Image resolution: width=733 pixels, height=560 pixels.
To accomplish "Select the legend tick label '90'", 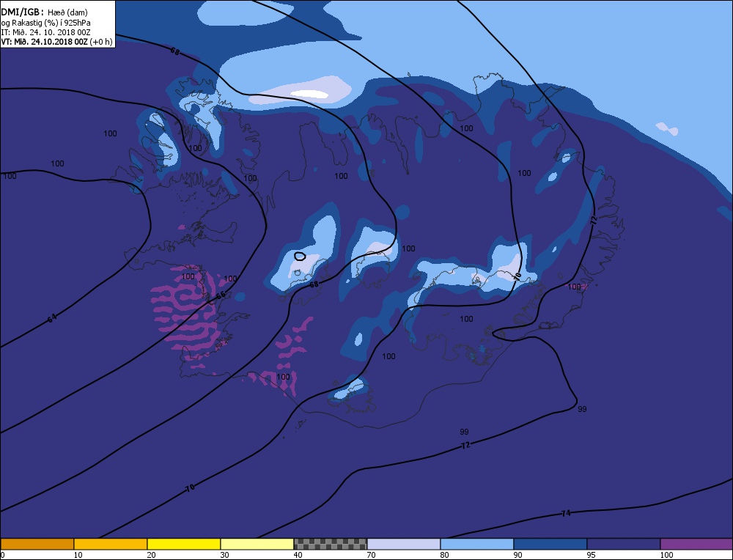I will [x=518, y=555].
